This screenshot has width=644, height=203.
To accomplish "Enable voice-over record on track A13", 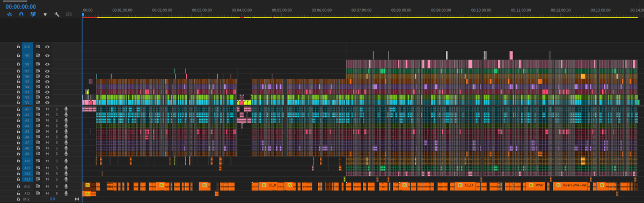I will 66,179.
